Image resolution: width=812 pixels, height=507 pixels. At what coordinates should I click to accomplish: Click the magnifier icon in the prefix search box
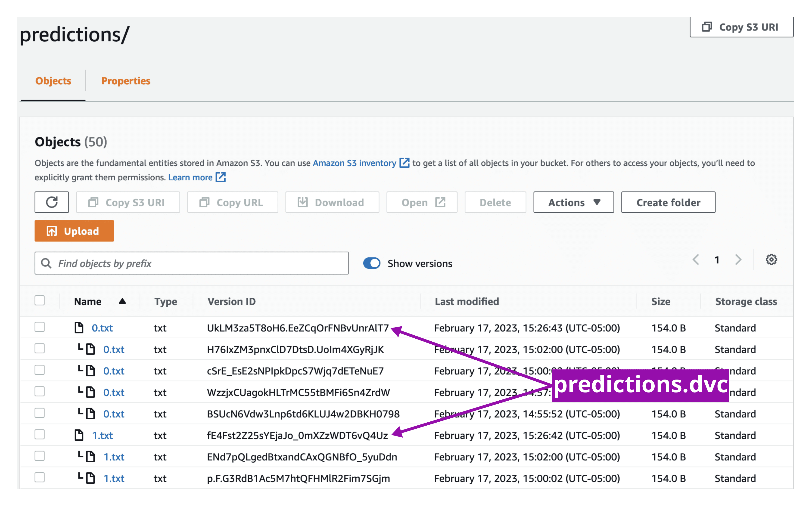[46, 263]
